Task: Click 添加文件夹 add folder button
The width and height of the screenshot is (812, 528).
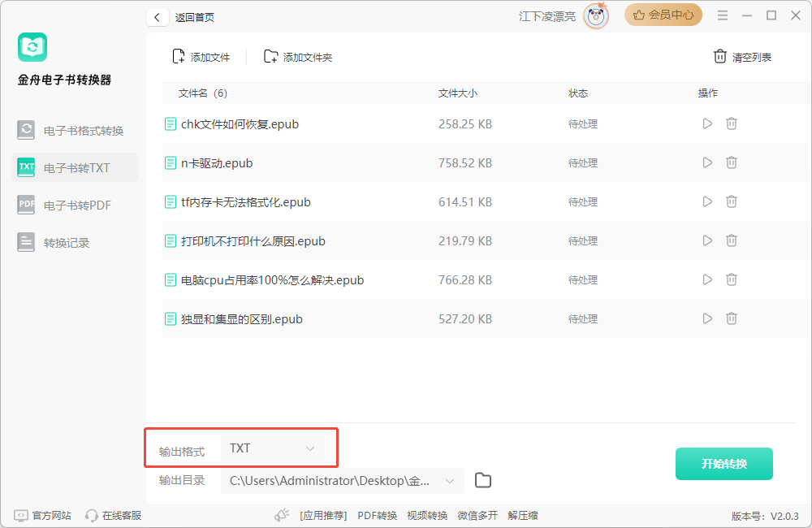Action: (x=298, y=57)
